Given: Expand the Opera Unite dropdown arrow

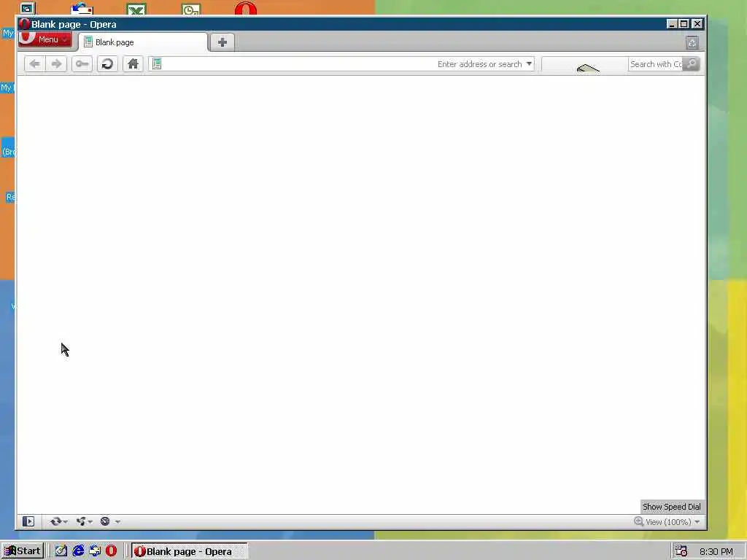Looking at the screenshot, I should (x=90, y=522).
